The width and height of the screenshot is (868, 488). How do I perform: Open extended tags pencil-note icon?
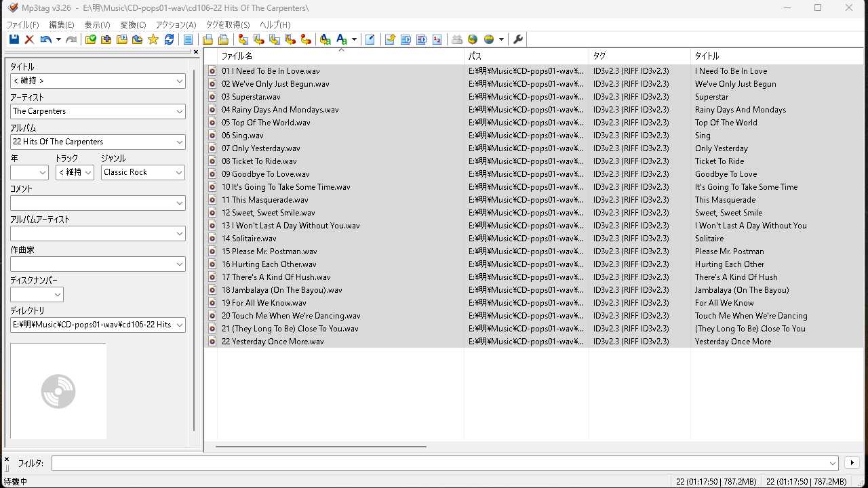tap(370, 39)
